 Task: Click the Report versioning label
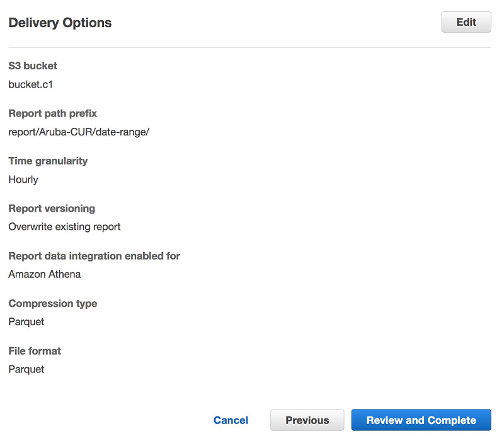(x=52, y=209)
